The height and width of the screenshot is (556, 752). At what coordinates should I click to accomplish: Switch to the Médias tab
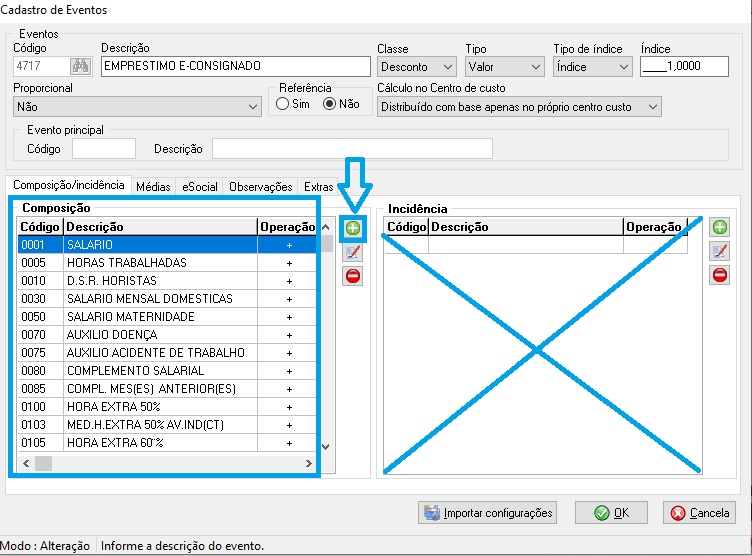[x=153, y=187]
